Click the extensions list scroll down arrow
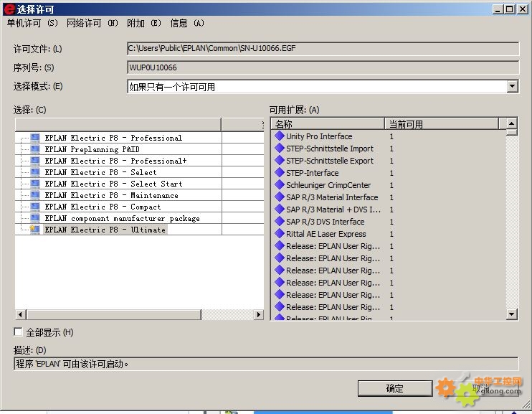 point(512,314)
